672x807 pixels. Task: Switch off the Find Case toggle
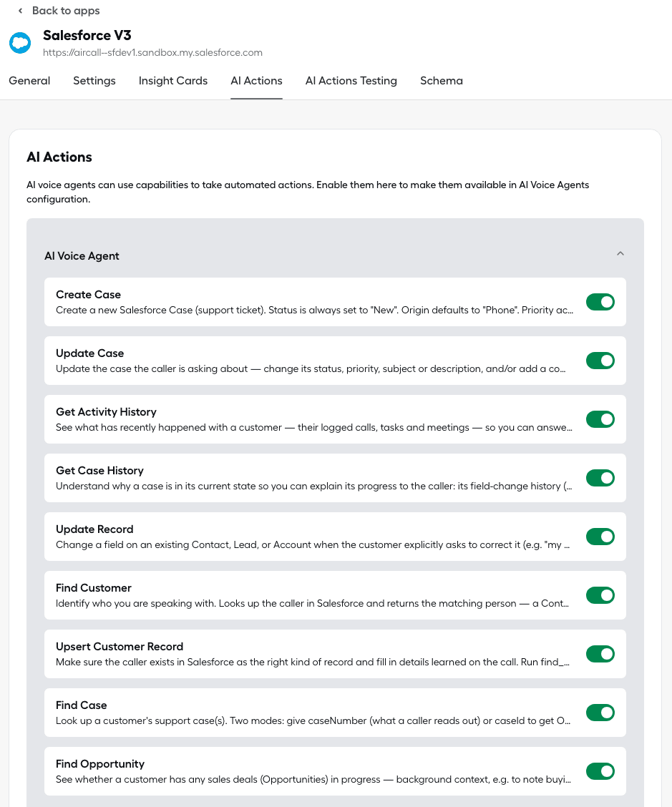pos(600,713)
